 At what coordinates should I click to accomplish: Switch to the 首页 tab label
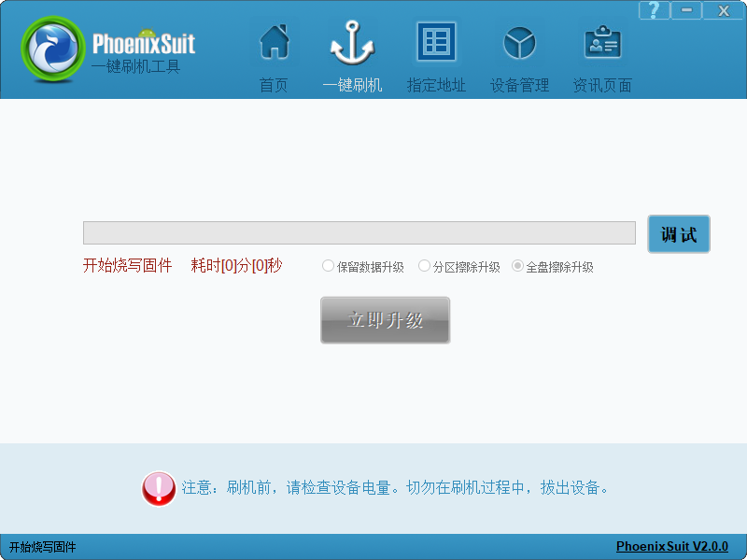(274, 85)
